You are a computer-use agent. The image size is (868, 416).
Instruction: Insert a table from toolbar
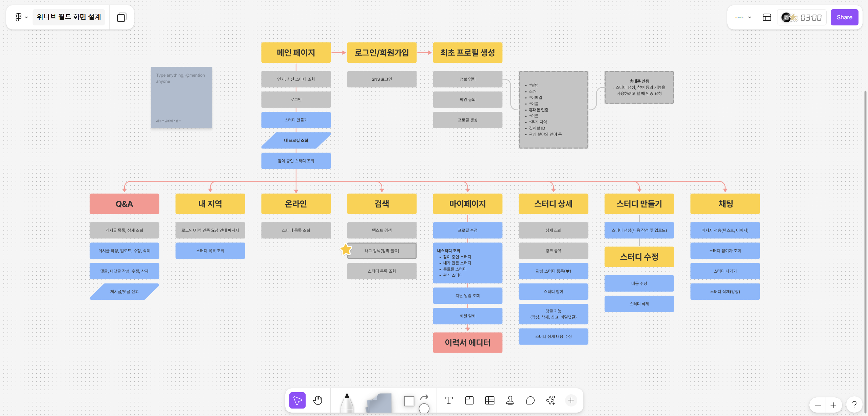(489, 400)
